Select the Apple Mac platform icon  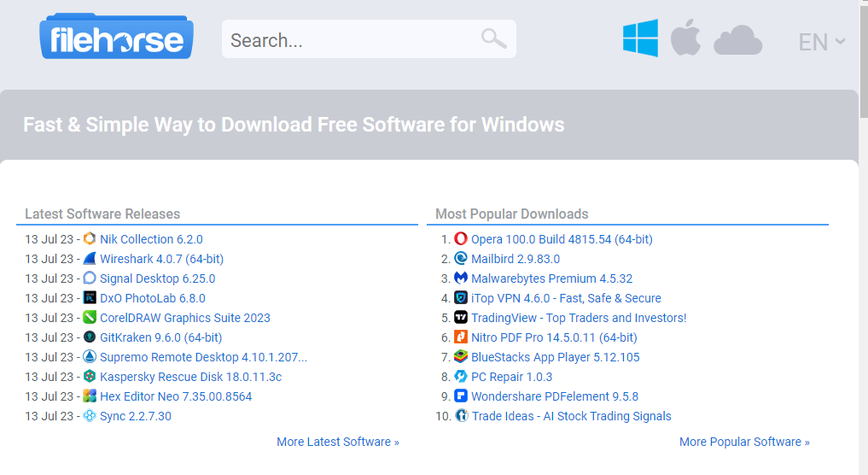click(x=685, y=37)
